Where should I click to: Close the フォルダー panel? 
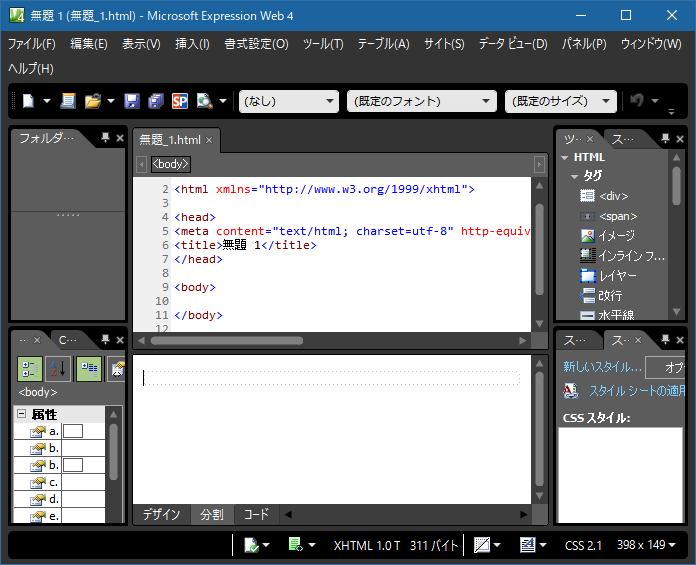click(x=120, y=138)
